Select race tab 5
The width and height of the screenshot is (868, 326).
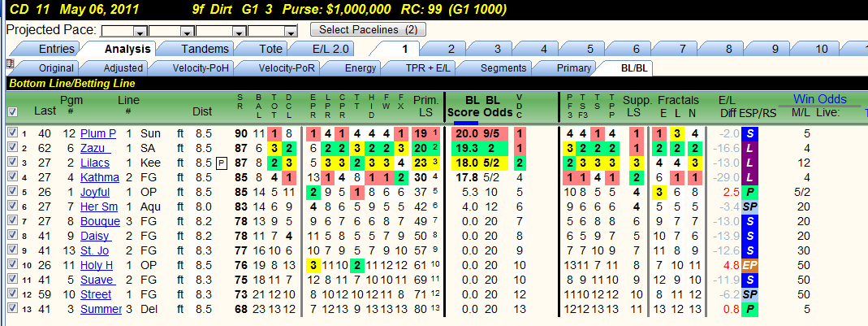coord(590,49)
